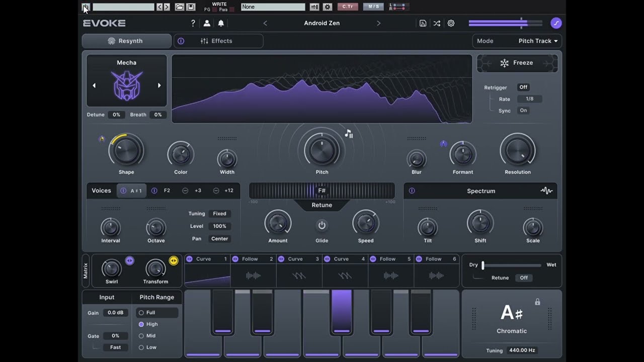The height and width of the screenshot is (362, 644).
Task: Toggle the Glide power button
Action: (x=322, y=225)
